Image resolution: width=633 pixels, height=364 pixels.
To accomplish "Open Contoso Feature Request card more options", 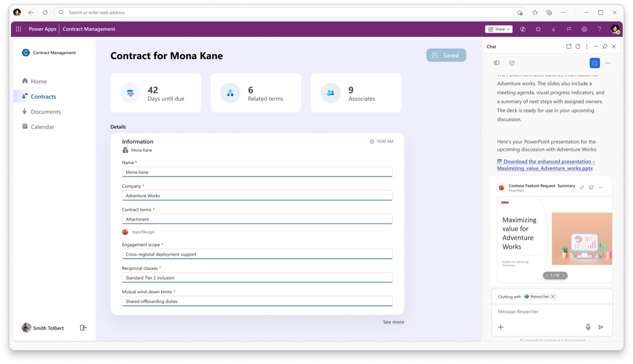I will (601, 187).
